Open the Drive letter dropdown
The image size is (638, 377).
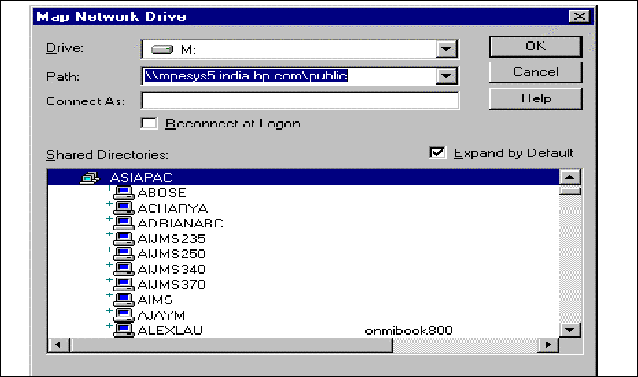(x=446, y=49)
